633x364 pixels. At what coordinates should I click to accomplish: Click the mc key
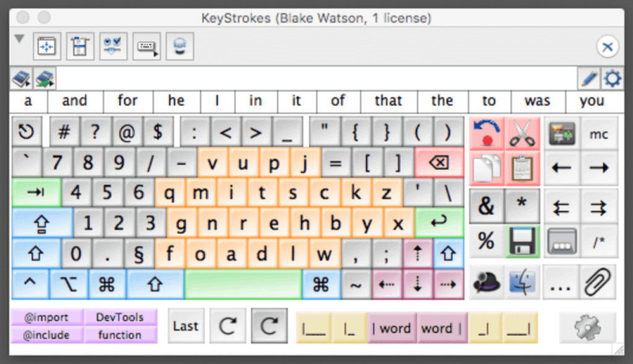598,133
